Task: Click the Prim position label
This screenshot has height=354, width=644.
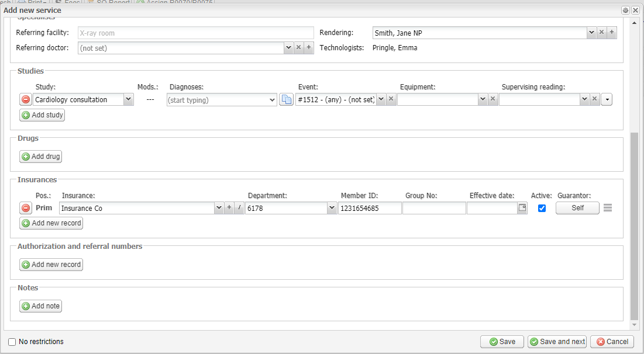Action: [x=43, y=207]
